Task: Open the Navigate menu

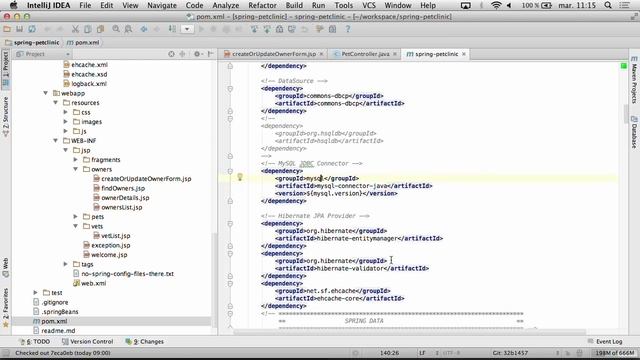Action: tap(162, 5)
